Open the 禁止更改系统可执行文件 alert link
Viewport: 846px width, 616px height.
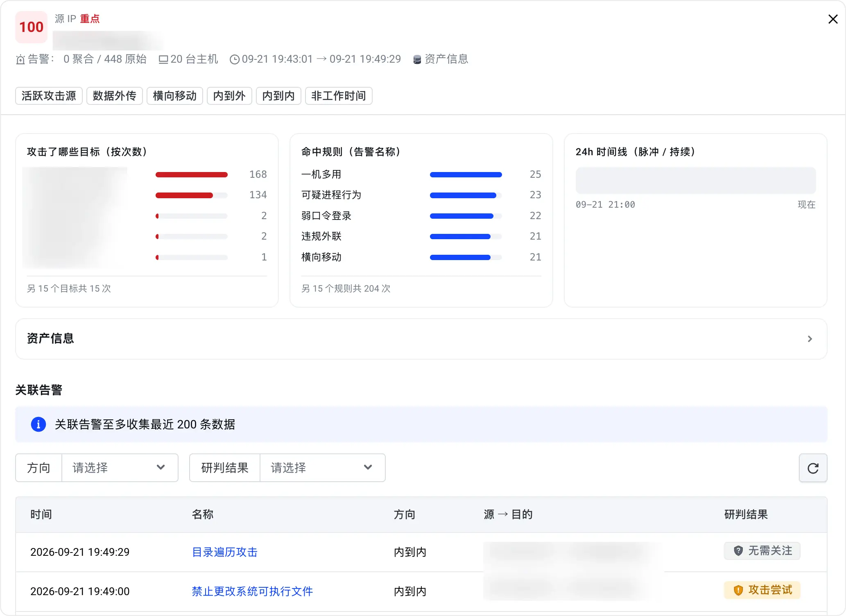252,591
